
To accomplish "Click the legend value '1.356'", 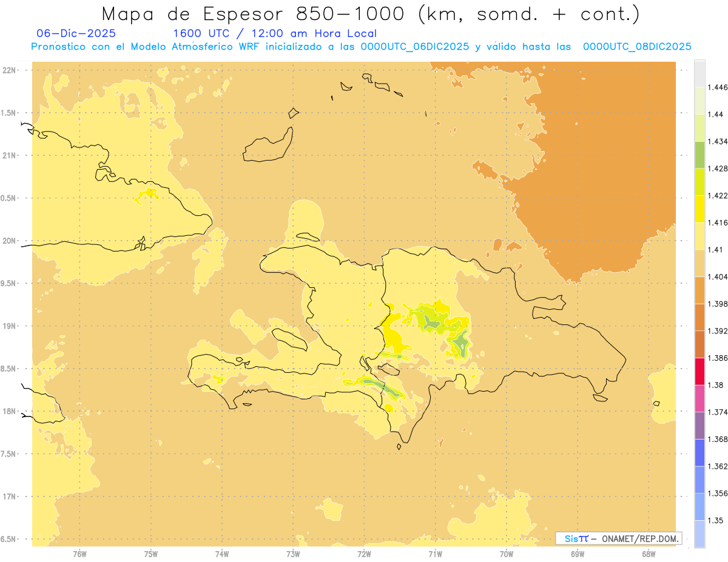I will click(718, 493).
